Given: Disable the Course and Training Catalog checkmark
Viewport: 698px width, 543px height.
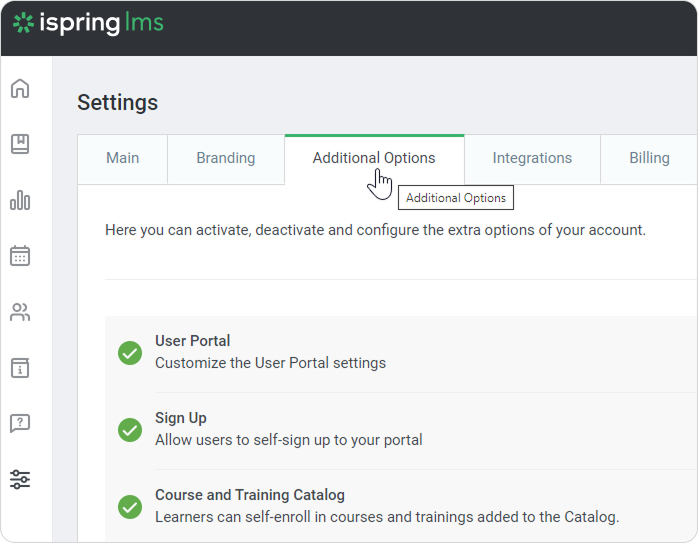Looking at the screenshot, I should (130, 507).
